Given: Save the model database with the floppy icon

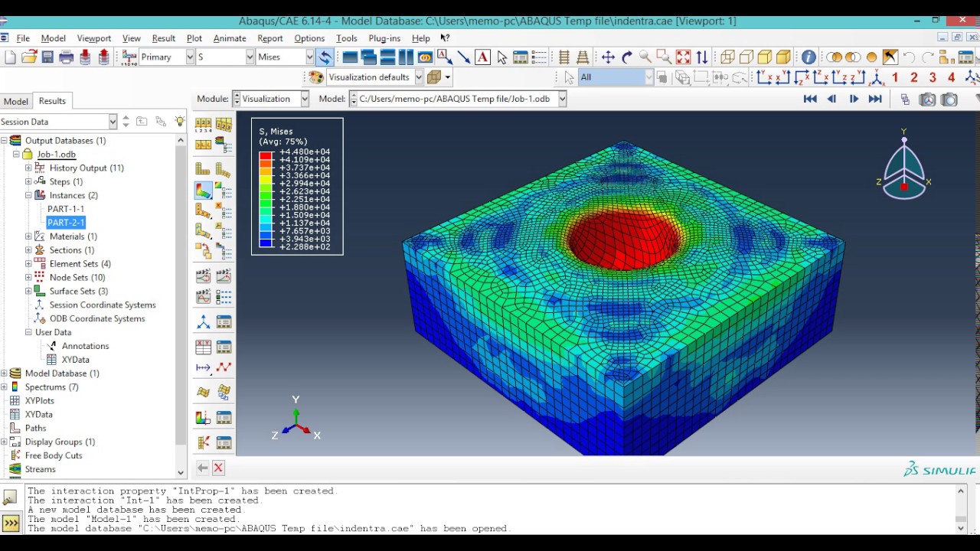Looking at the screenshot, I should [47, 57].
